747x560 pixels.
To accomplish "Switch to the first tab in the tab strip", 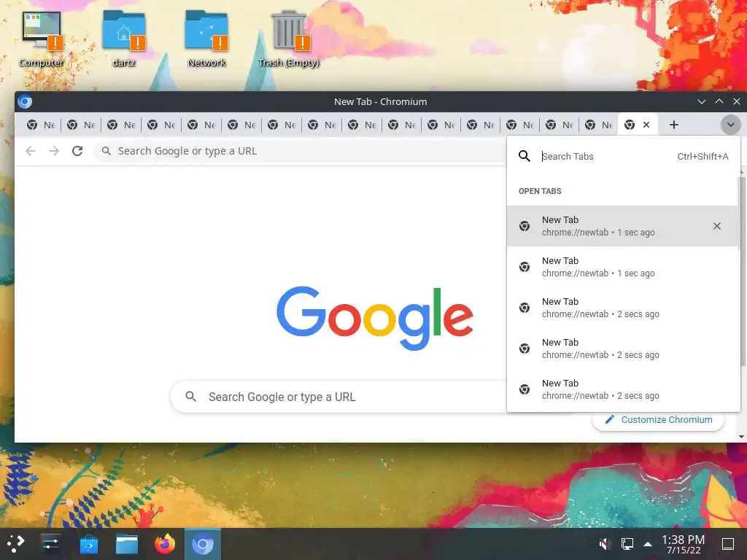I will (41, 125).
